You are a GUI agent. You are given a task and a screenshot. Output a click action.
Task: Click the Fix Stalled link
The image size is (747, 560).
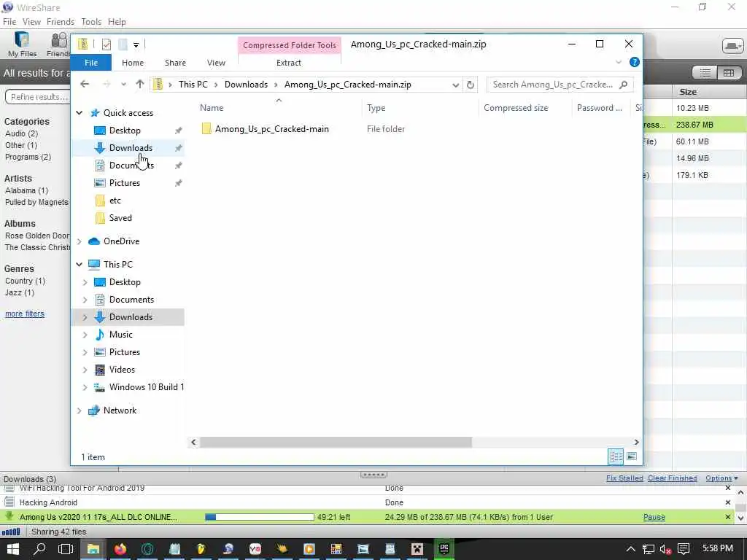tap(624, 478)
